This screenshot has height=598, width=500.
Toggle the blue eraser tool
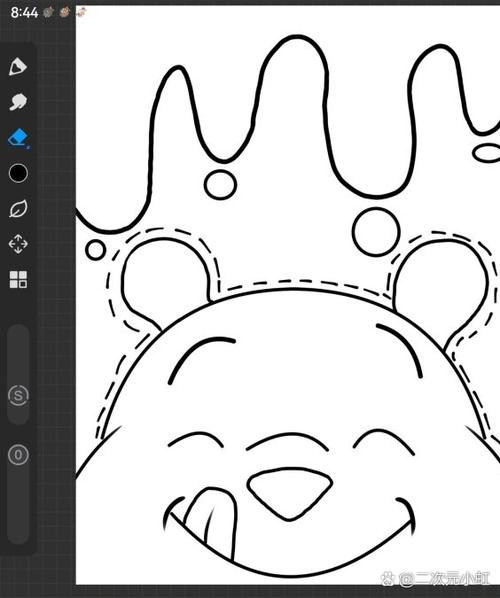click(x=18, y=138)
